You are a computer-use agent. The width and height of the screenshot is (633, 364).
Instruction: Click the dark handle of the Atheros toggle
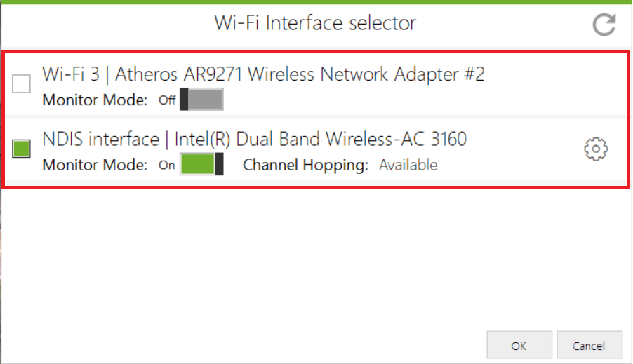coord(184,100)
